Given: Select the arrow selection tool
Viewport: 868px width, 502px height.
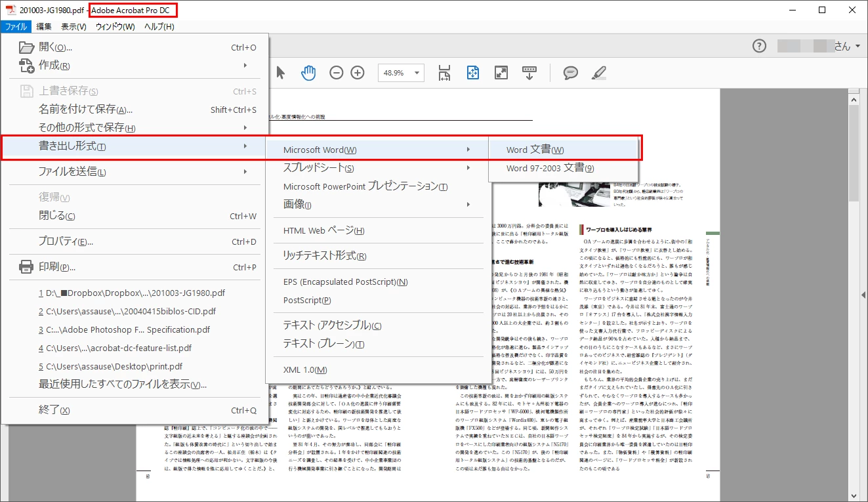Looking at the screenshot, I should (281, 72).
